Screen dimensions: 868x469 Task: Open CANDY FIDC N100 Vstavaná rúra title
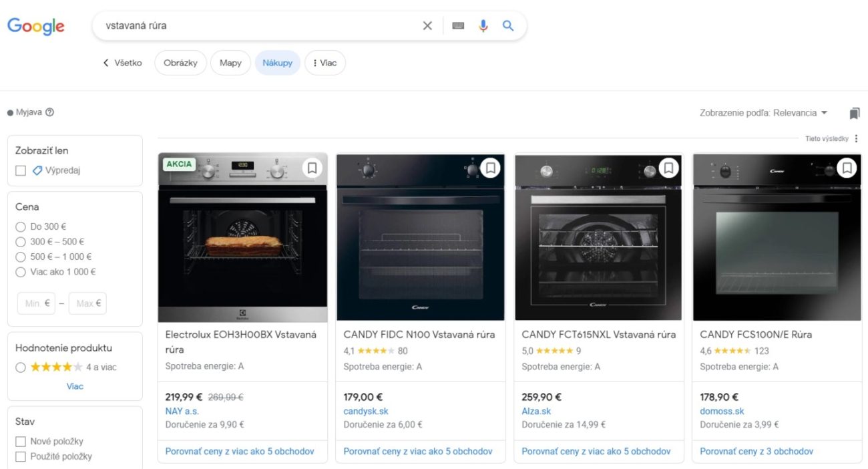tap(419, 334)
